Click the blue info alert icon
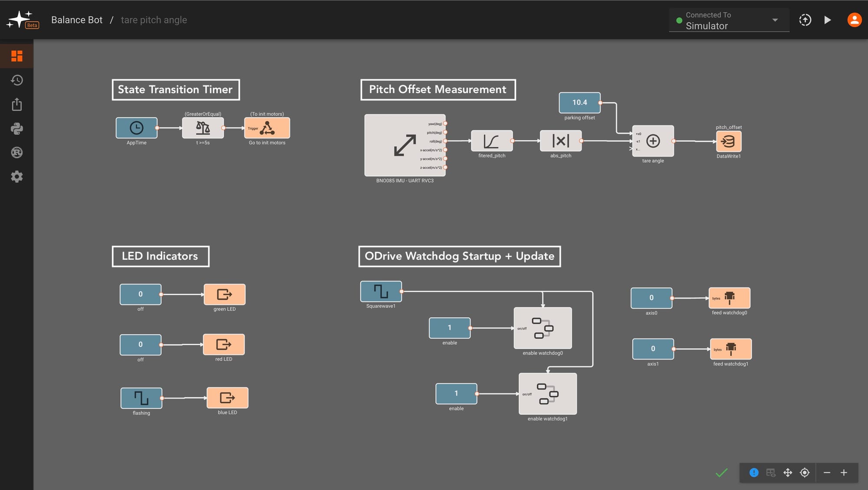 (754, 473)
